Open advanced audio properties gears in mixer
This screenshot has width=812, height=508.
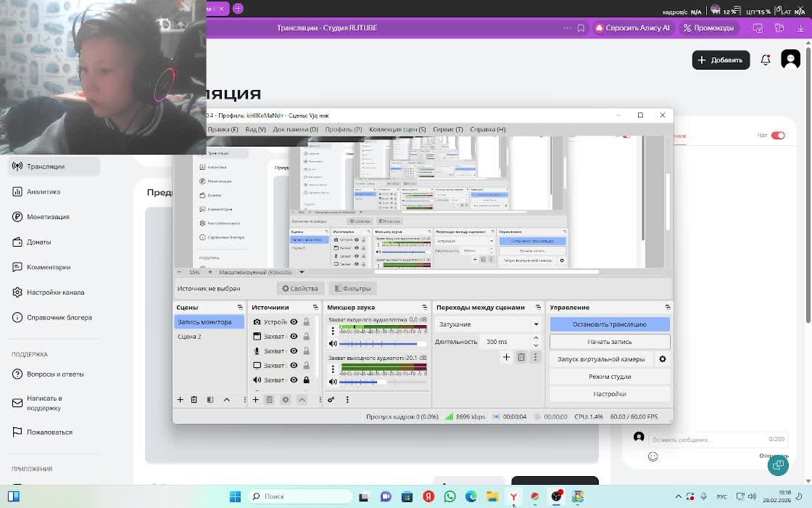pyautogui.click(x=331, y=400)
